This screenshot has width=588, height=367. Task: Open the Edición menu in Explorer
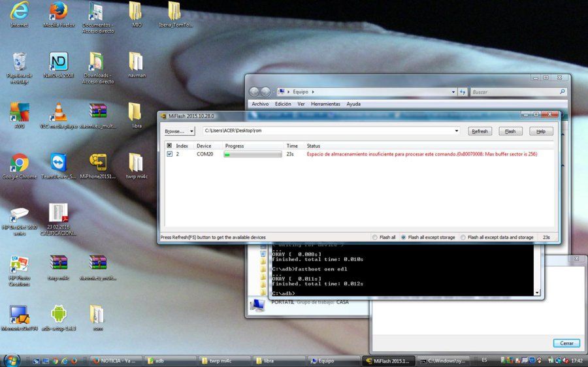tap(283, 104)
